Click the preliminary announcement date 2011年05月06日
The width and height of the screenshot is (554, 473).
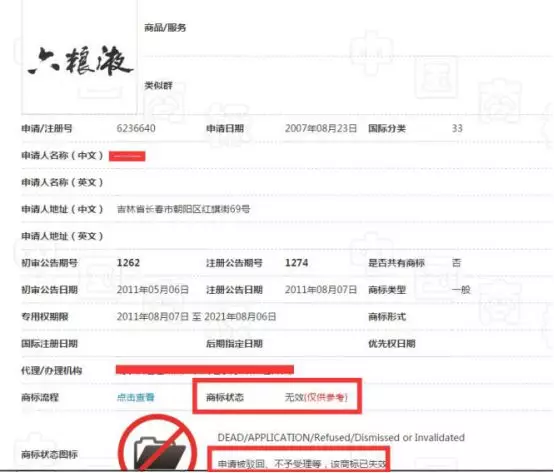pyautogui.click(x=153, y=290)
